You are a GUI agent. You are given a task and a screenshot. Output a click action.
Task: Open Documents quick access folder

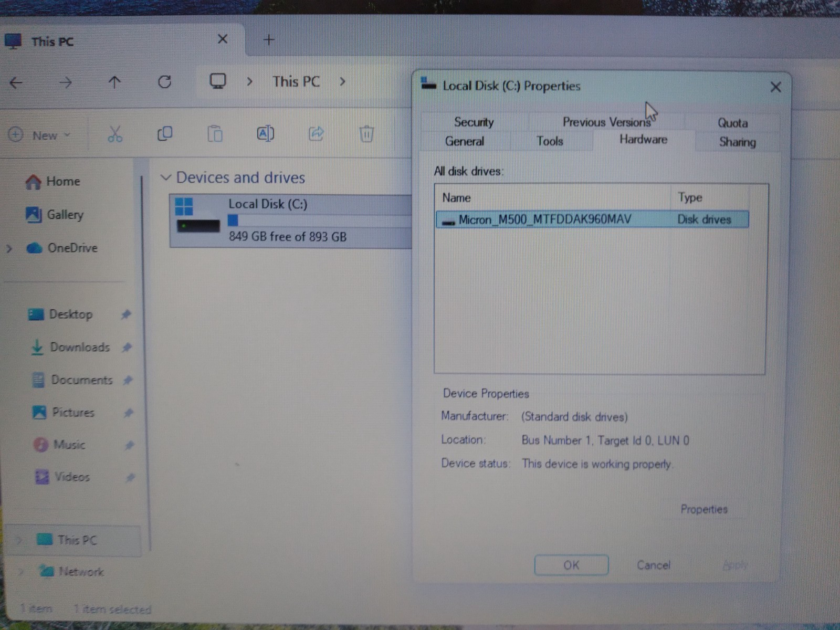click(x=72, y=380)
